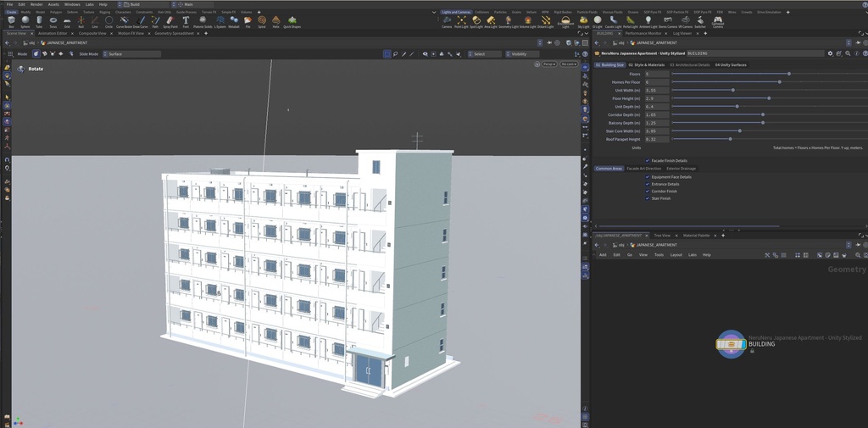The width and height of the screenshot is (868, 428).
Task: Click the parameter gear settings icon
Action: [830, 53]
